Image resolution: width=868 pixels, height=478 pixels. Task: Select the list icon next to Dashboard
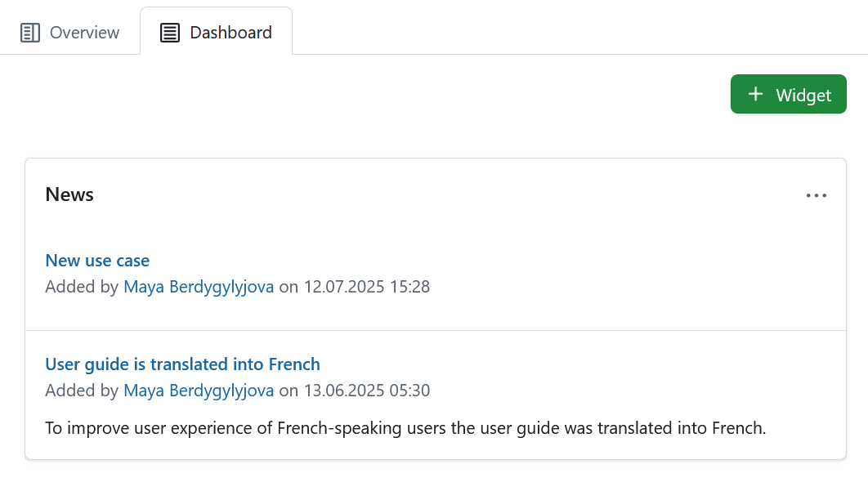[169, 32]
